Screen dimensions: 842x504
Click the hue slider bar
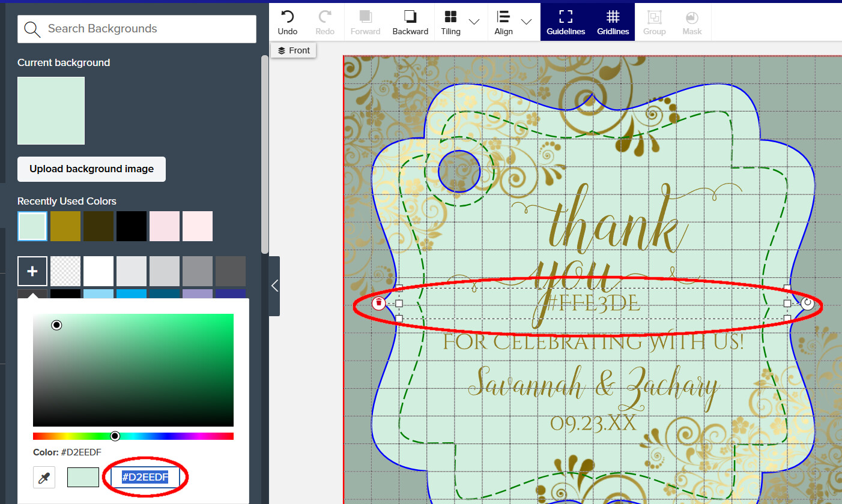click(x=133, y=436)
